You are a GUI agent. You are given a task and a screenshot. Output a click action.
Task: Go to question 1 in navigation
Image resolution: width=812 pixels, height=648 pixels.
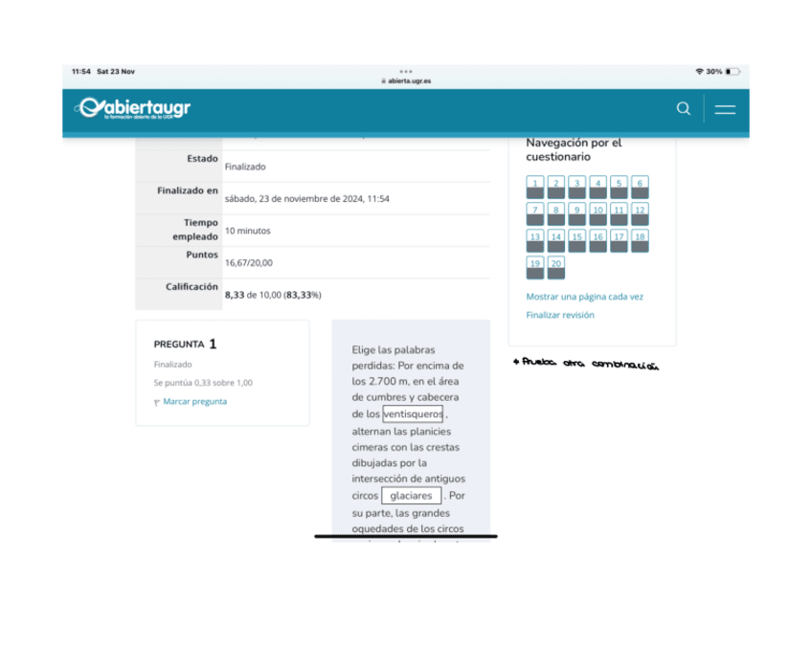point(535,188)
